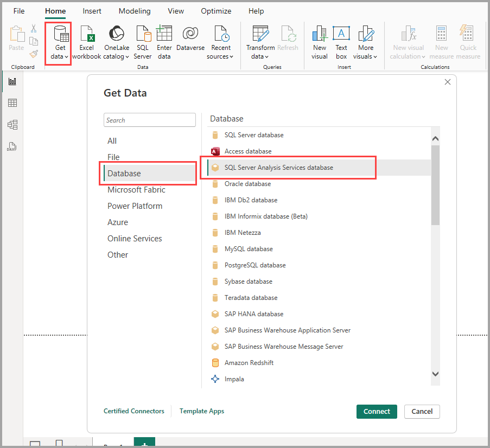Viewport: 490px width, 448px height.
Task: Choose SQL Server Analysis Services database
Action: click(319, 168)
